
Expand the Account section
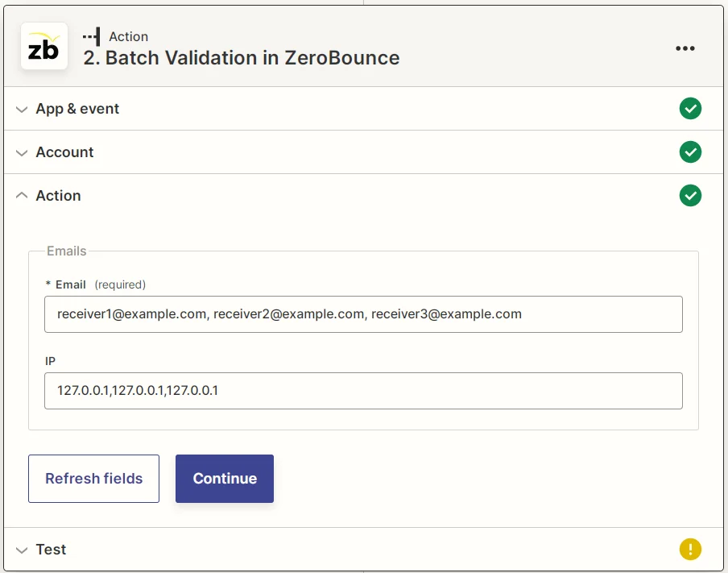click(x=64, y=152)
